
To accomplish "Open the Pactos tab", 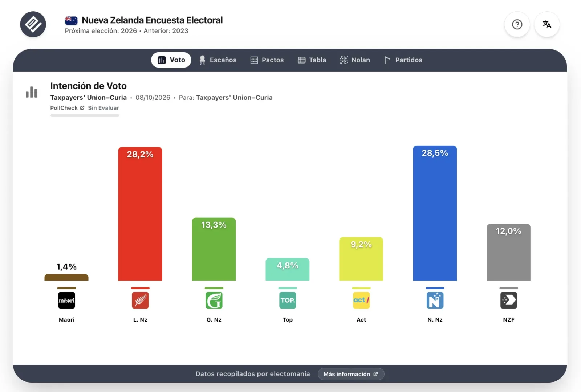I will (267, 60).
